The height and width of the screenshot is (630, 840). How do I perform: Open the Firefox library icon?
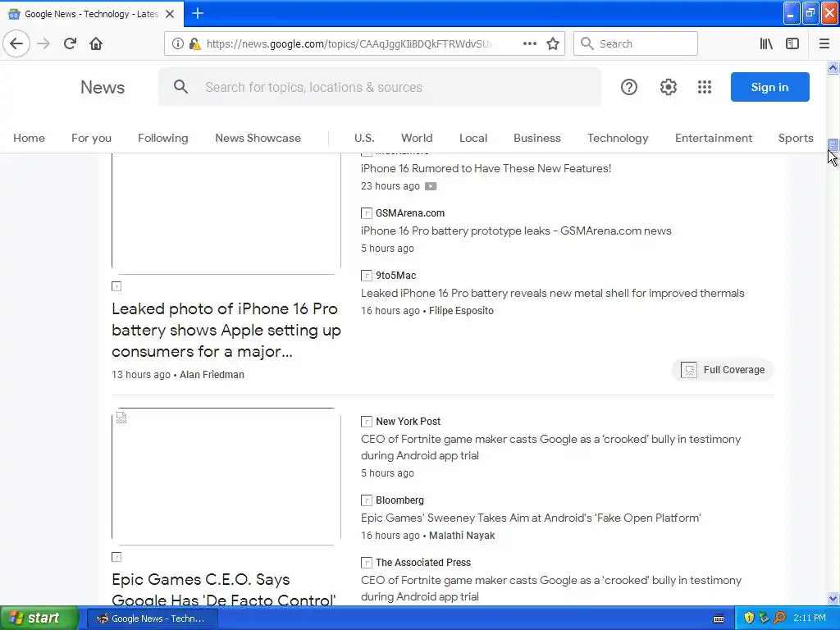pyautogui.click(x=766, y=43)
